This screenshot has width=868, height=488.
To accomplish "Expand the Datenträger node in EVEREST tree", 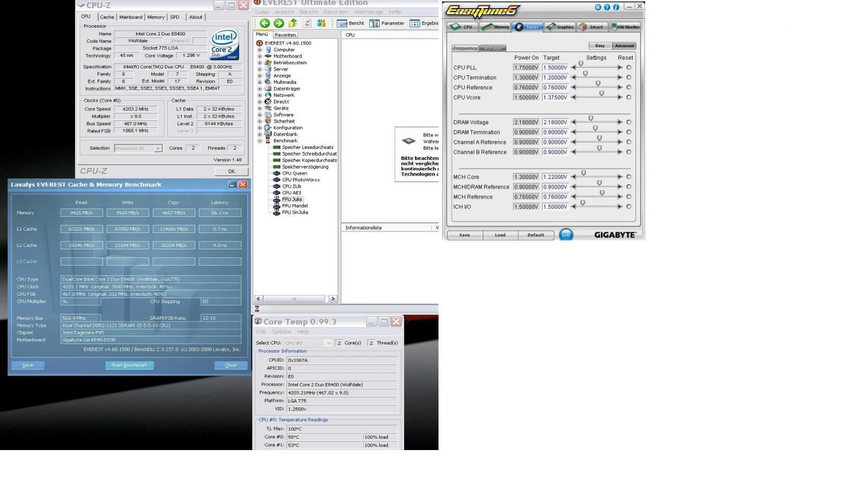I will [x=259, y=88].
